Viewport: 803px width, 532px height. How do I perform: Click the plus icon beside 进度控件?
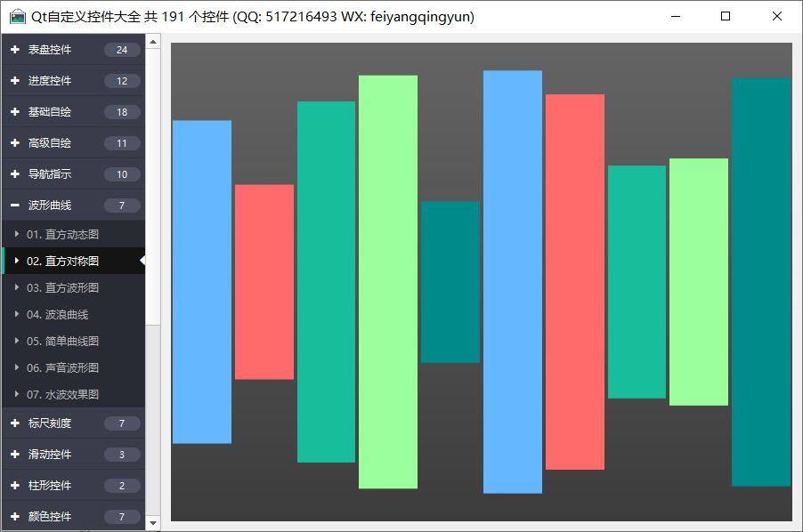[15, 81]
